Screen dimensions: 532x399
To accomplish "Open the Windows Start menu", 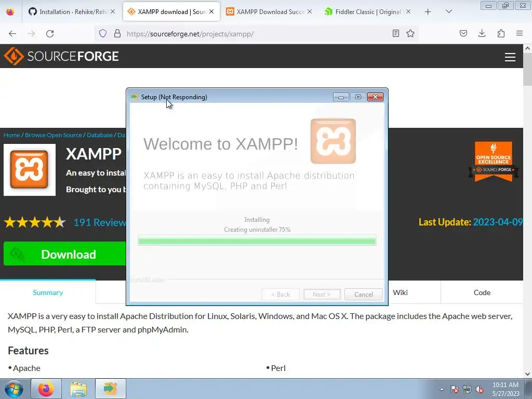I will (x=14, y=389).
